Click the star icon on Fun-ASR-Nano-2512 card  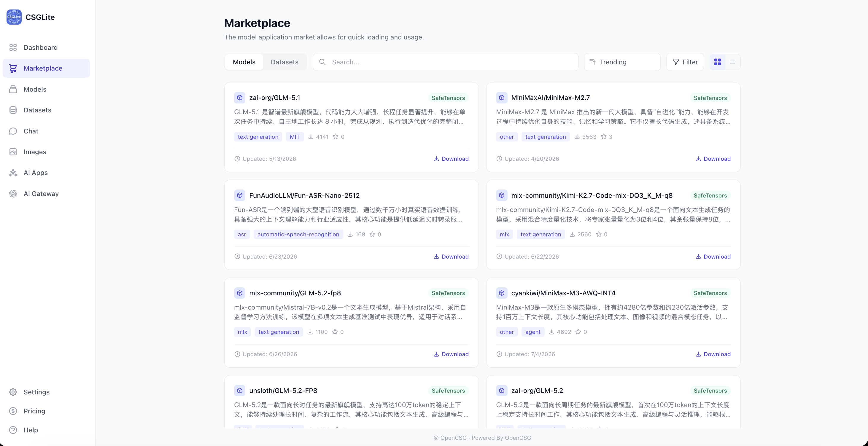tap(372, 234)
